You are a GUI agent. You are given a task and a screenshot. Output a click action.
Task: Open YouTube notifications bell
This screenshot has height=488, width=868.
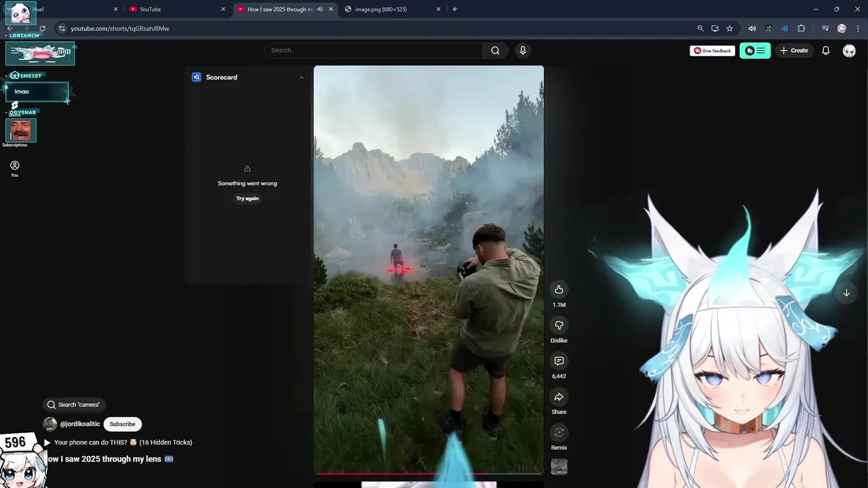click(825, 50)
